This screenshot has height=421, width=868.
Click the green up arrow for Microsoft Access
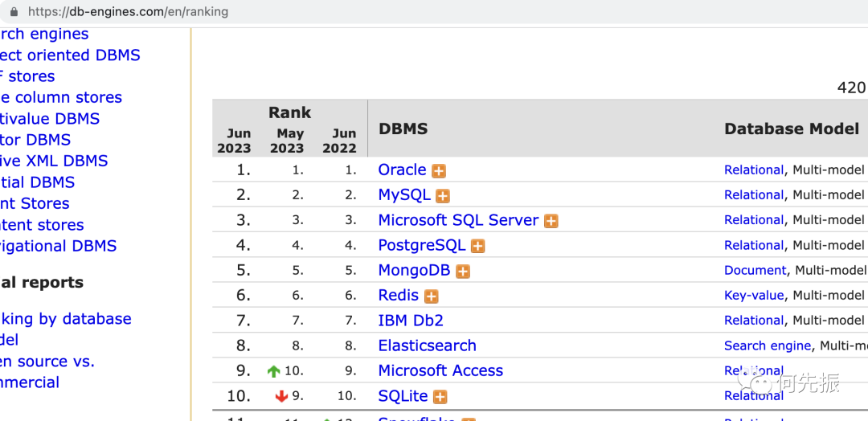click(273, 371)
